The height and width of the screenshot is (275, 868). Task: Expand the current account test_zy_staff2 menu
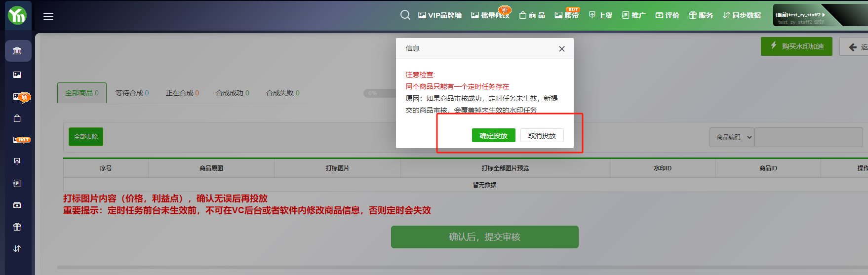tap(800, 15)
